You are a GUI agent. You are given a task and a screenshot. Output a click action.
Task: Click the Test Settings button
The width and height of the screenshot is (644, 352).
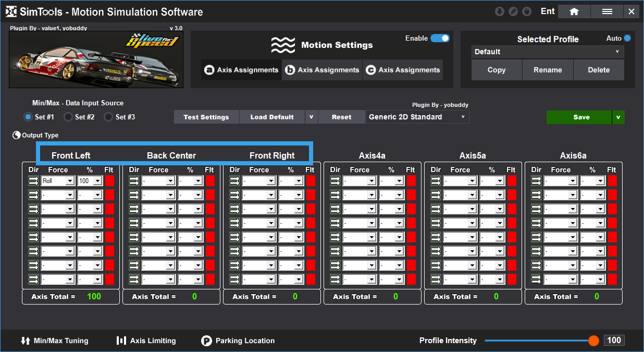pyautogui.click(x=206, y=117)
